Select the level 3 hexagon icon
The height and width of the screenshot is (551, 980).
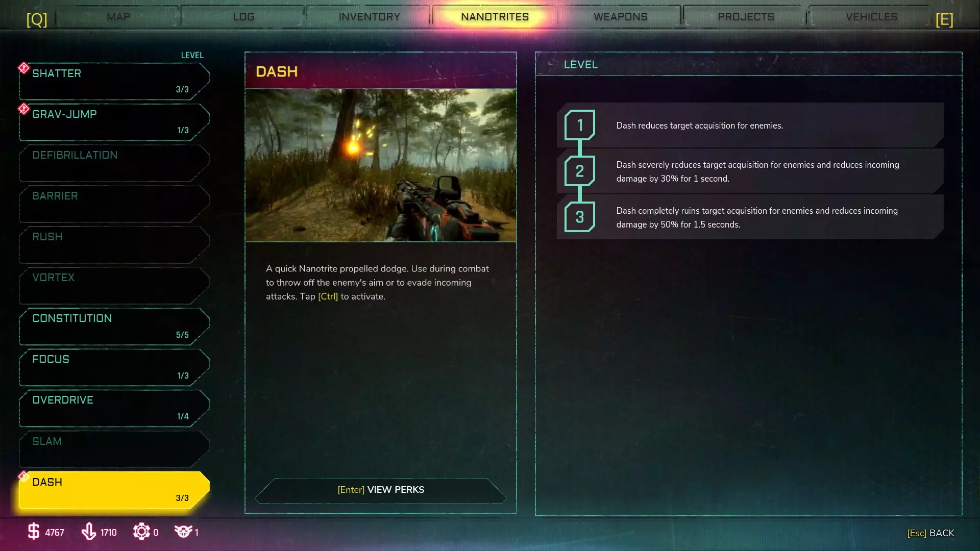coord(580,217)
